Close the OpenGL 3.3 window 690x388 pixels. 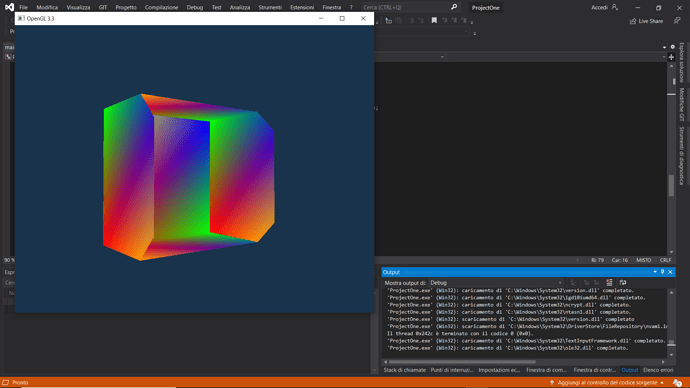click(363, 18)
